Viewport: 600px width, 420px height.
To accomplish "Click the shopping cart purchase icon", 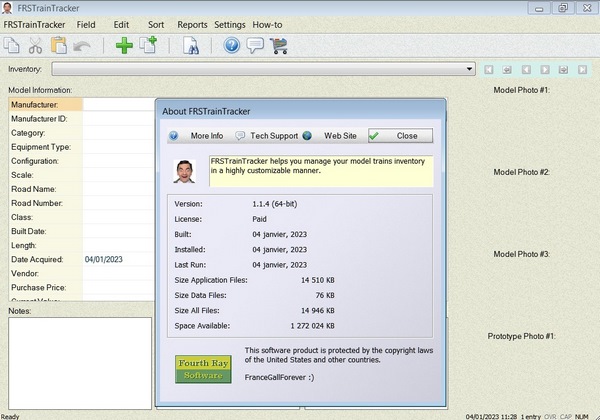I will click(x=279, y=46).
